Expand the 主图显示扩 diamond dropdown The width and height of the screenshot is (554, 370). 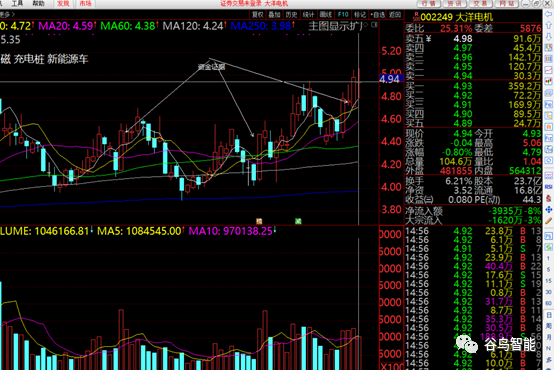365,25
